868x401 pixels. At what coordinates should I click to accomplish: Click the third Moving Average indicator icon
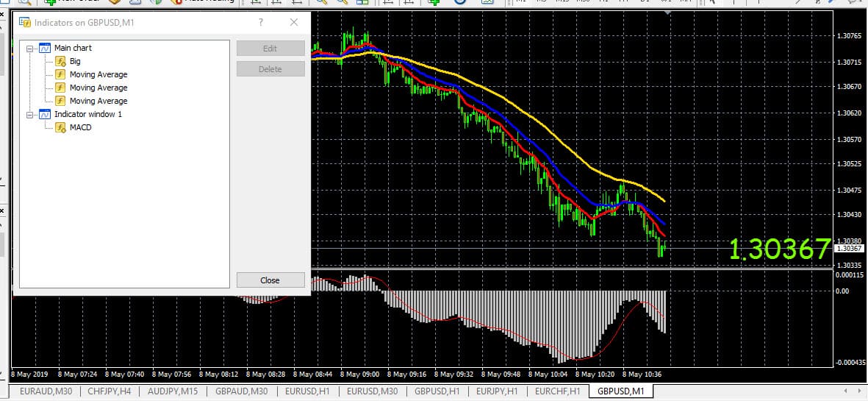coord(61,101)
